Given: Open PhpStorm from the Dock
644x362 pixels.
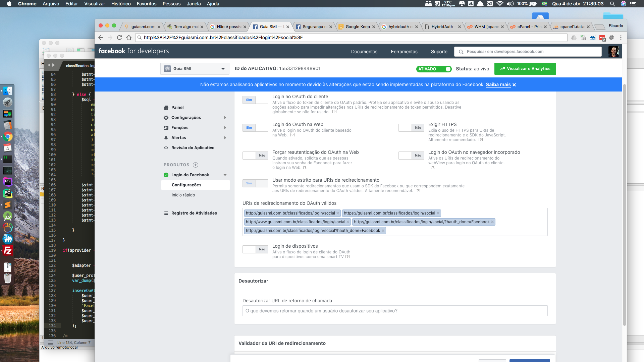Looking at the screenshot, I should coord(7,182).
